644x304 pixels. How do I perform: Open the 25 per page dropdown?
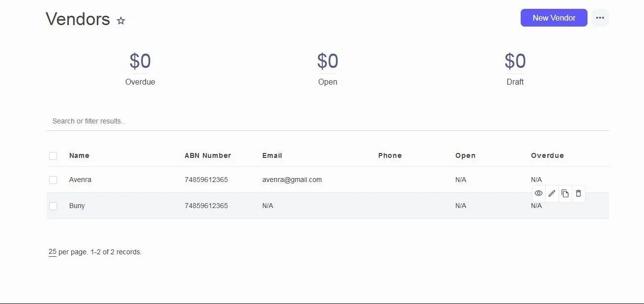click(52, 252)
